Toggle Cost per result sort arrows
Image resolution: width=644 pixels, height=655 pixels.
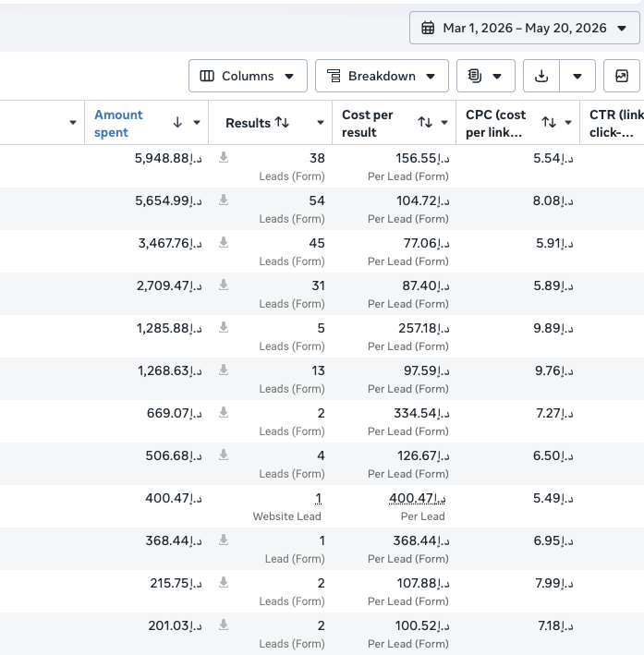tap(425, 122)
